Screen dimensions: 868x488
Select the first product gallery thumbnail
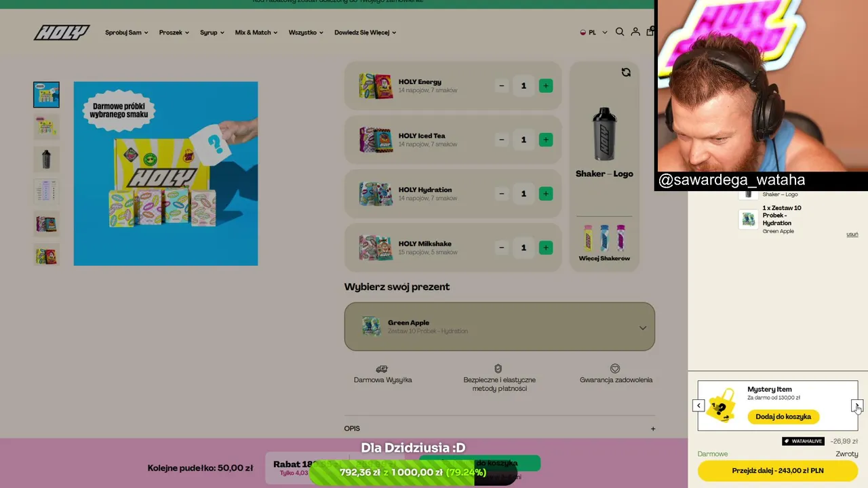click(46, 95)
